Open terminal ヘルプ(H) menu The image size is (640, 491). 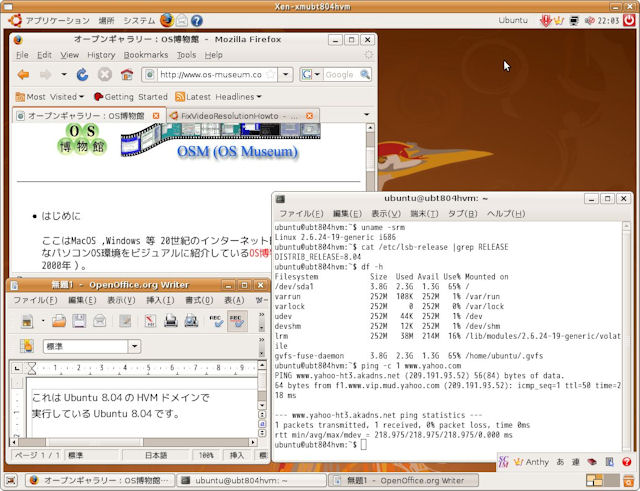tap(506, 213)
